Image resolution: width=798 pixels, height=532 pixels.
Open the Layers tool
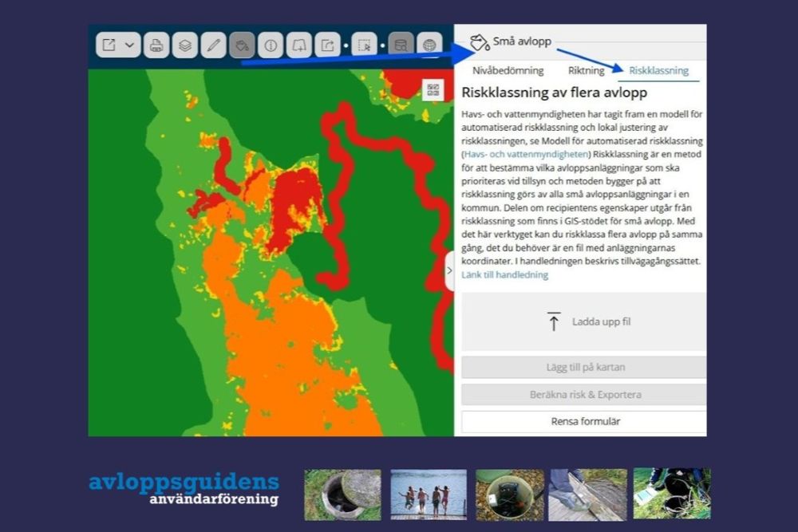pyautogui.click(x=184, y=45)
